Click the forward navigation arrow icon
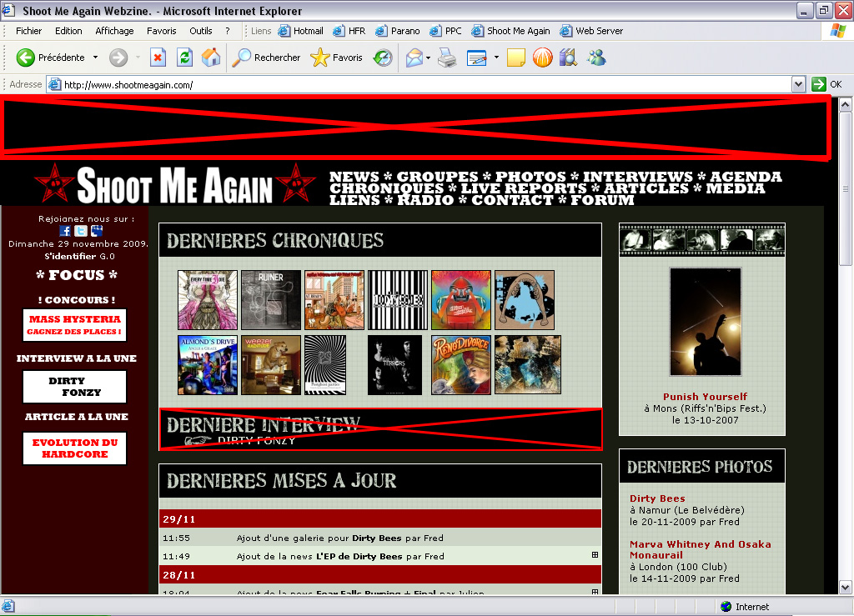 coord(118,58)
